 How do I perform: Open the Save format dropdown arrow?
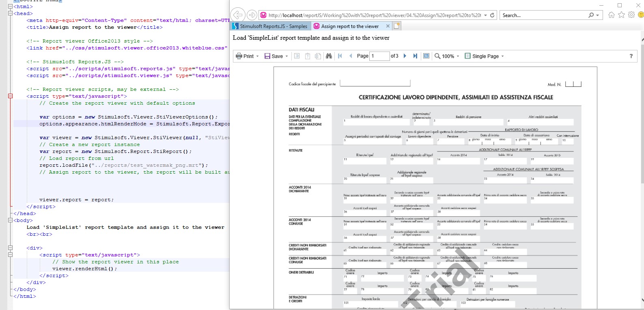click(286, 56)
